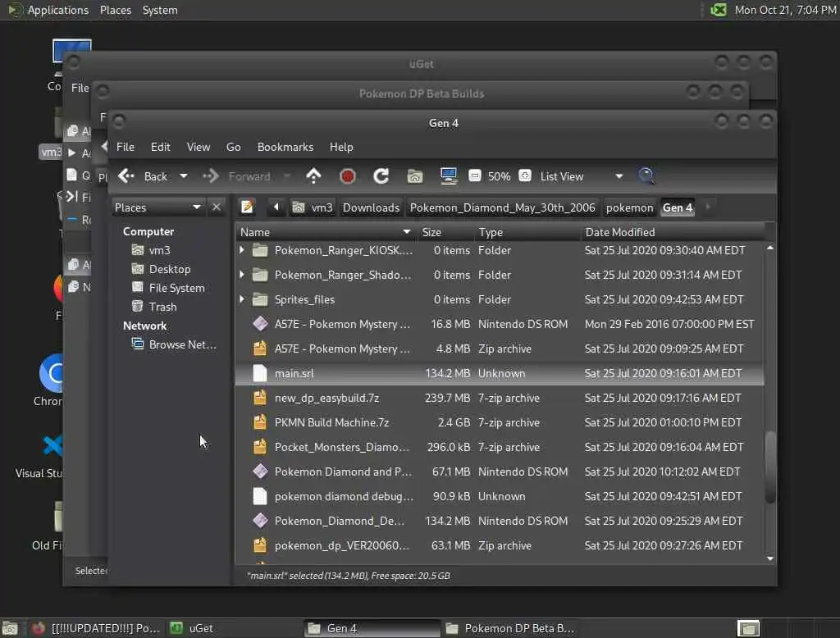Jump to vm3 in the path bar
This screenshot has width=840, height=638.
[314, 207]
